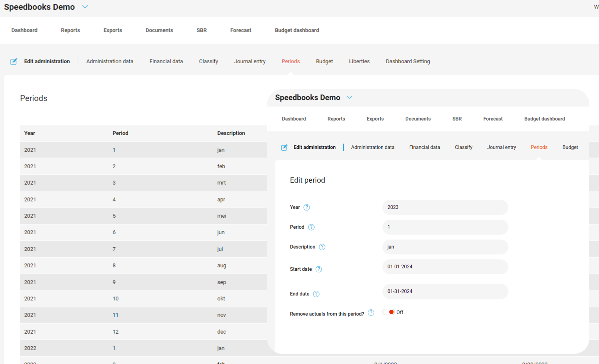Open the Period field help icon
The image size is (599, 364).
[311, 227]
